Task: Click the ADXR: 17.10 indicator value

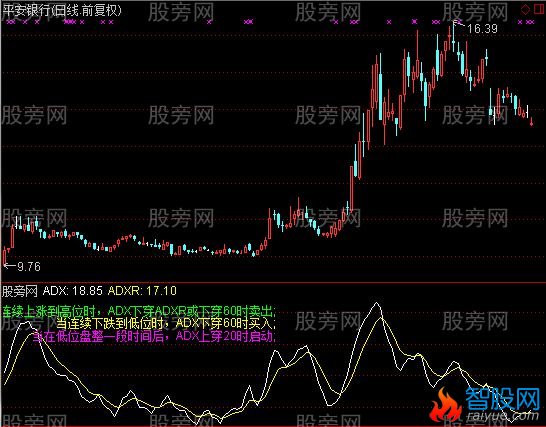Action: 142,291
